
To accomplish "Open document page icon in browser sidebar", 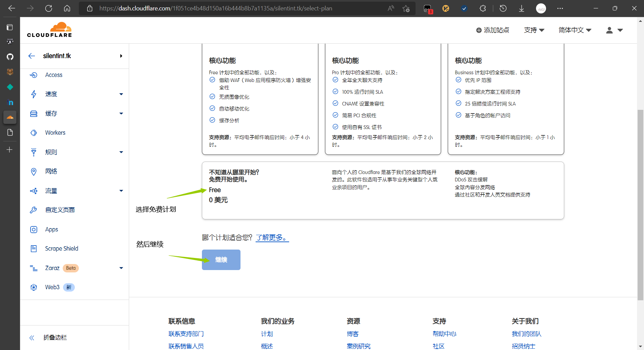I will tap(10, 132).
